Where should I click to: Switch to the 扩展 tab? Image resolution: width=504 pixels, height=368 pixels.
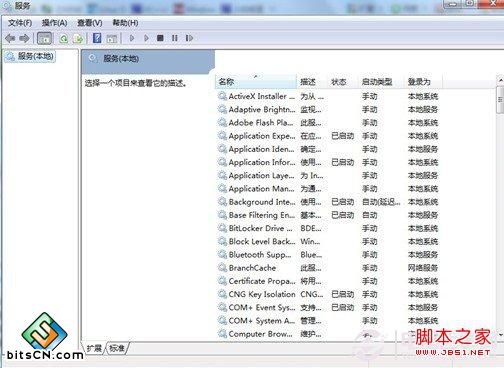click(x=94, y=348)
